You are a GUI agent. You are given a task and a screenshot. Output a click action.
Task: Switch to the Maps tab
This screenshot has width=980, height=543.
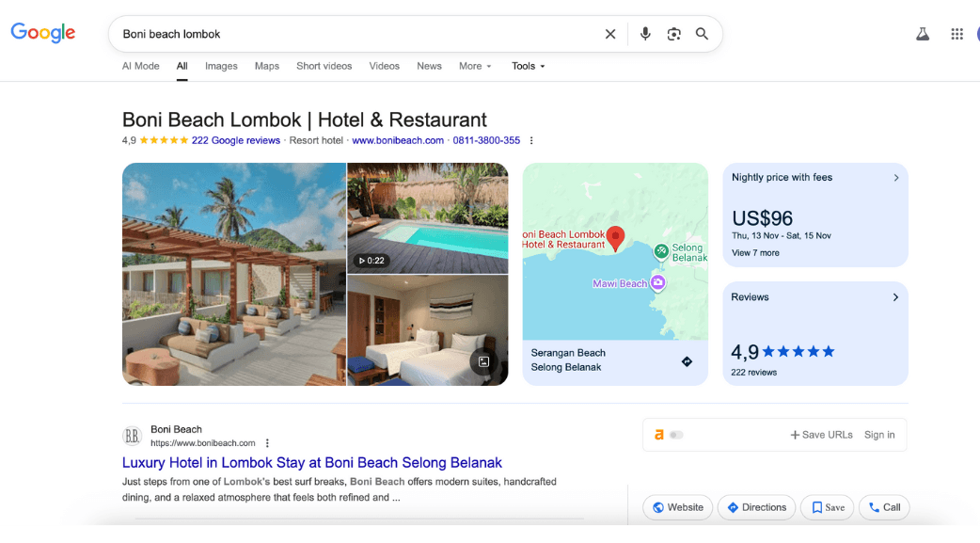click(267, 66)
